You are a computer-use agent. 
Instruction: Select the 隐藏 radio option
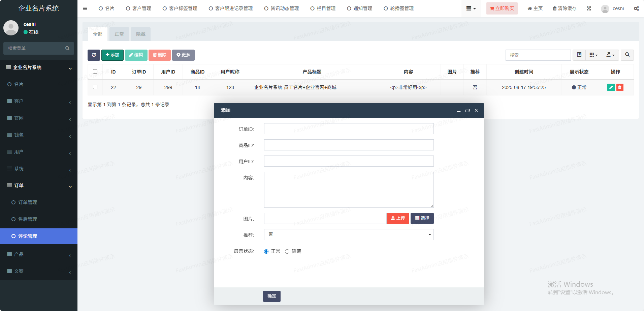click(x=287, y=251)
